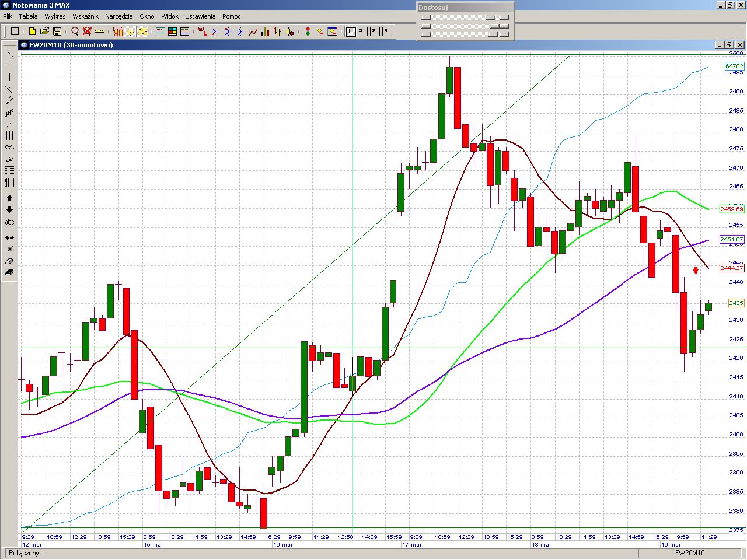This screenshot has height=560, width=747.
Task: Select the horizontal line drawing tool
Action: click(9, 65)
